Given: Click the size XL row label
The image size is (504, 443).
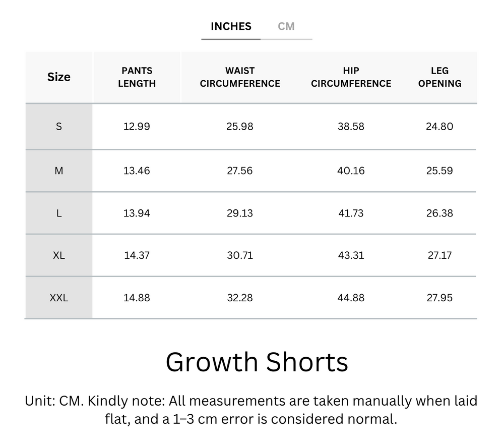Looking at the screenshot, I should [58, 255].
